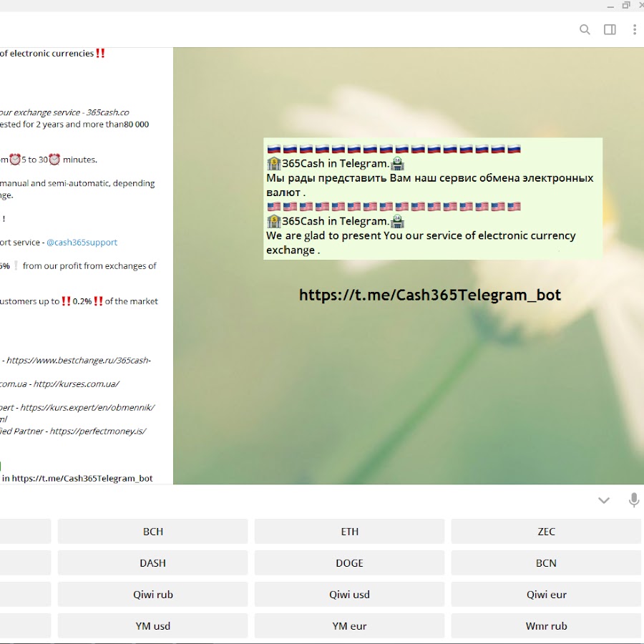Toggle the side panel icon
This screenshot has width=644, height=644.
tap(610, 29)
